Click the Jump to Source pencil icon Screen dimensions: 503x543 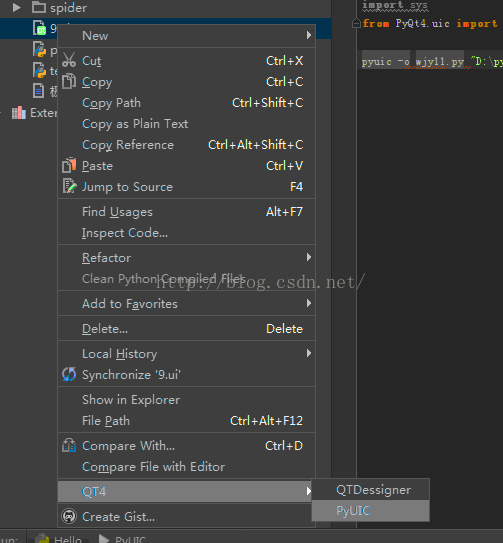point(69,186)
